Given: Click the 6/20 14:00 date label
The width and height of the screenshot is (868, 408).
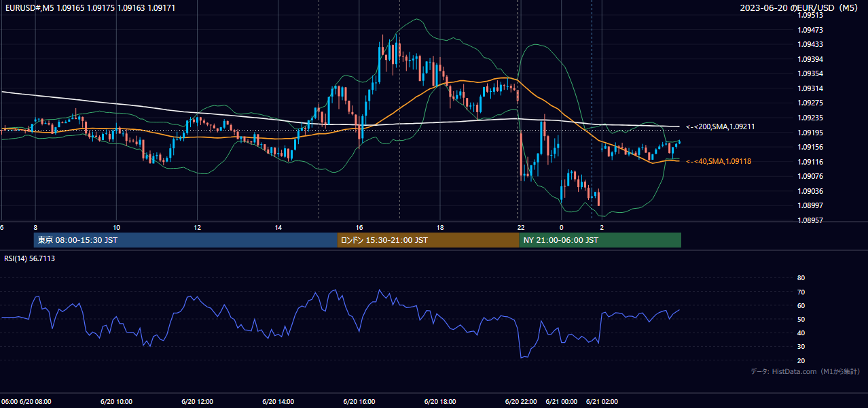Looking at the screenshot, I should pyautogui.click(x=278, y=402).
